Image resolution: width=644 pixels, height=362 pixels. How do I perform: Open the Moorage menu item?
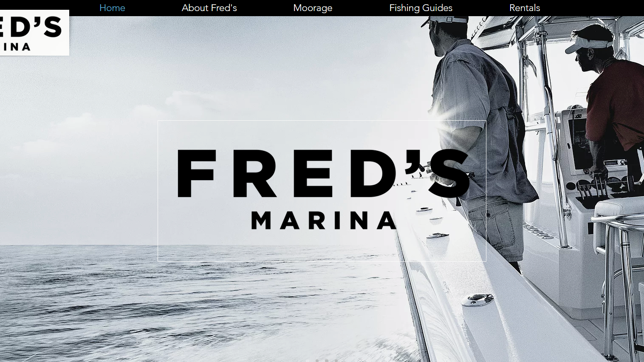[x=313, y=8]
